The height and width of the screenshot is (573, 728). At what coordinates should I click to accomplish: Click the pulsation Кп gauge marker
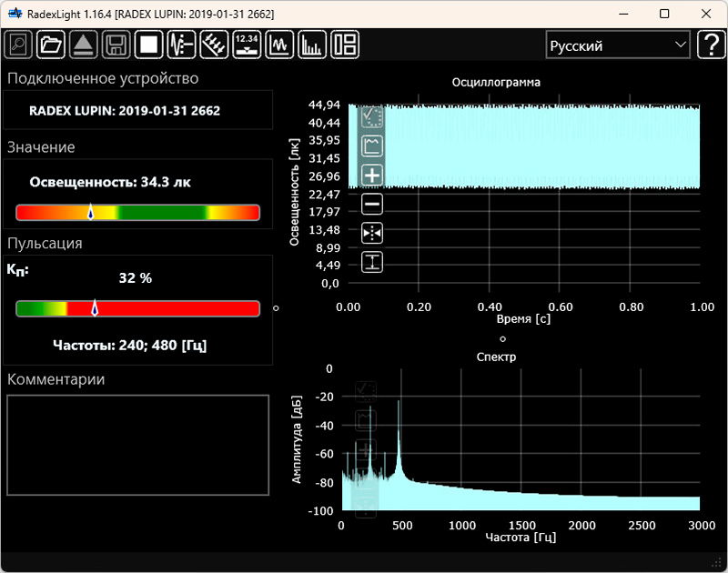[94, 308]
